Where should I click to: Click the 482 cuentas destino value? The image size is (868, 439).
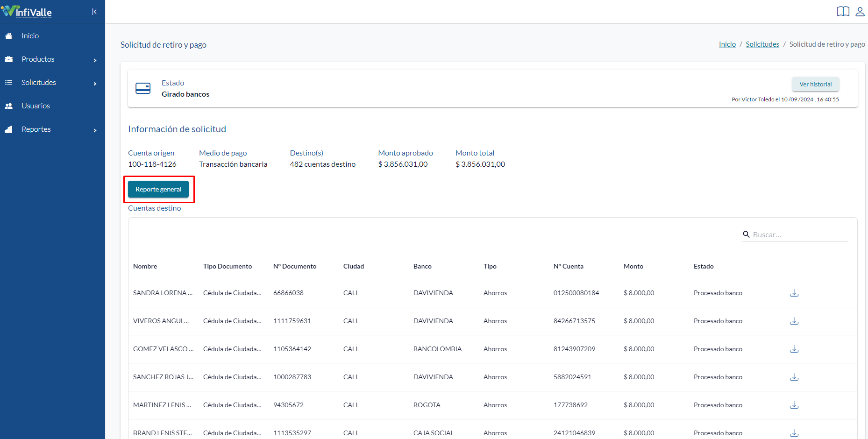coord(323,164)
